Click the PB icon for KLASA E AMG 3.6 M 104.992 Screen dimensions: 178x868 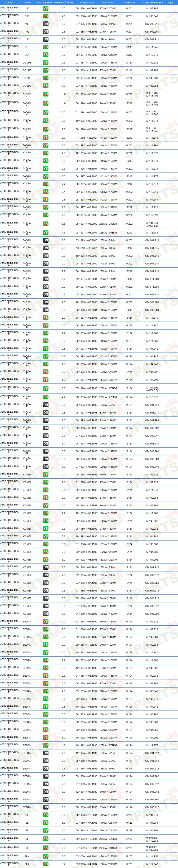[x=46, y=388]
